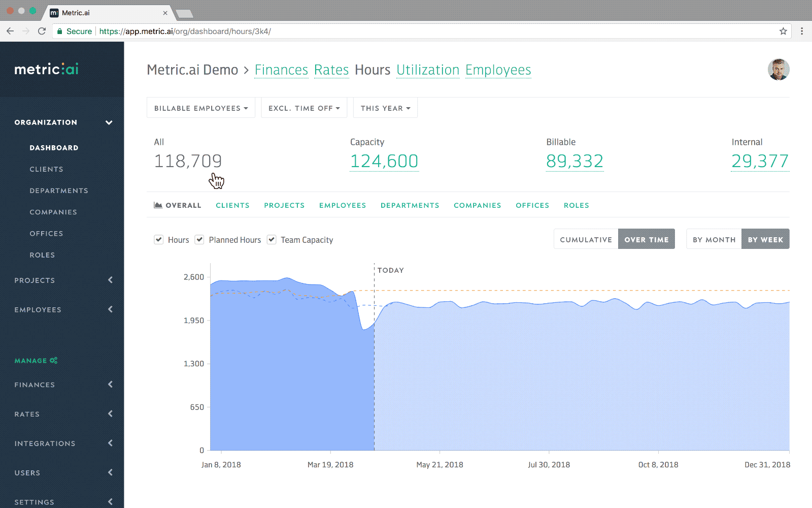This screenshot has width=812, height=508.
Task: Click the browser back arrow
Action: [10, 31]
